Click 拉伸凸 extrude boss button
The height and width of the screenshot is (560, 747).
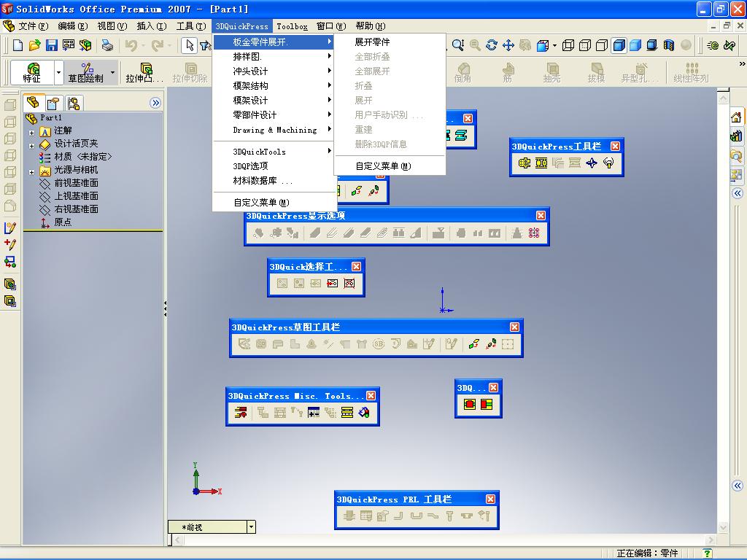click(x=145, y=72)
